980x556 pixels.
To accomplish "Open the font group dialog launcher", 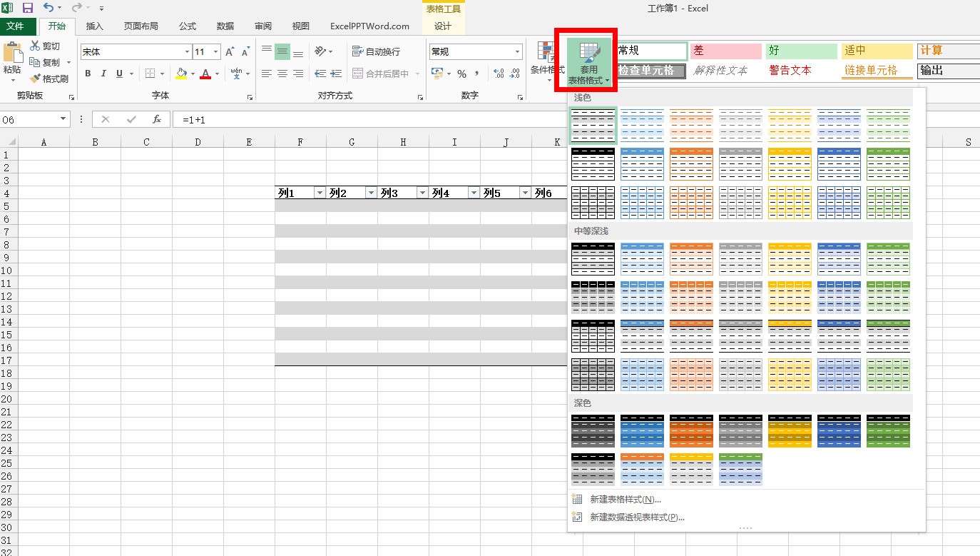I will [250, 96].
